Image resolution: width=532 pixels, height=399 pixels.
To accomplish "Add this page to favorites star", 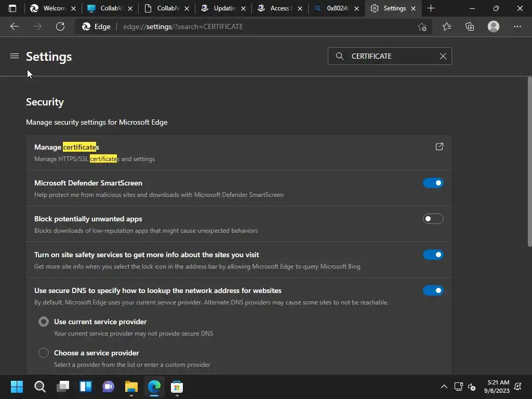I will pyautogui.click(x=422, y=27).
